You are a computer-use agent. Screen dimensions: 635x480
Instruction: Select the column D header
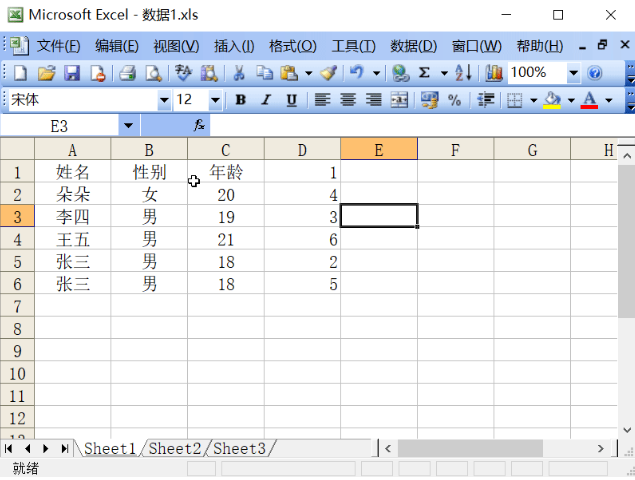[302, 150]
